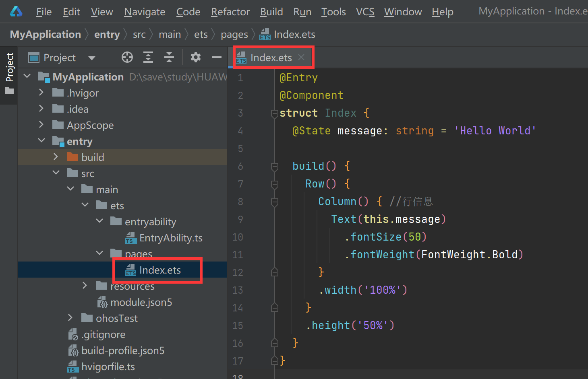588x379 pixels.
Task: Click the fold end marker on line 16
Action: [x=275, y=343]
